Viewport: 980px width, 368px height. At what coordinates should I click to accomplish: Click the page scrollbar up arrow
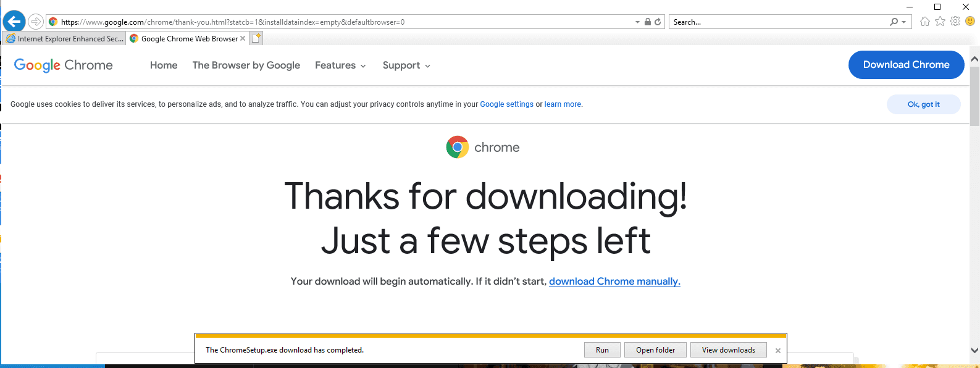click(x=974, y=59)
